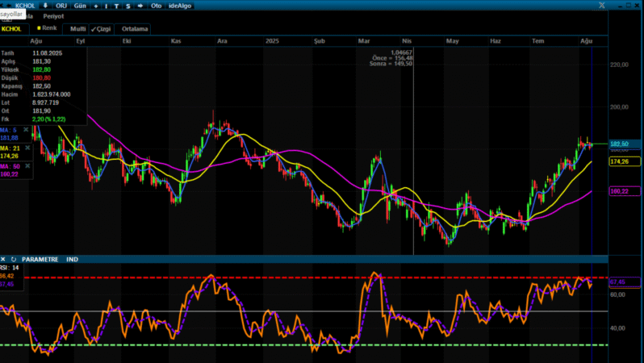The image size is (644, 363).
Task: Toggle the Ortalama moving average option
Action: tap(136, 28)
